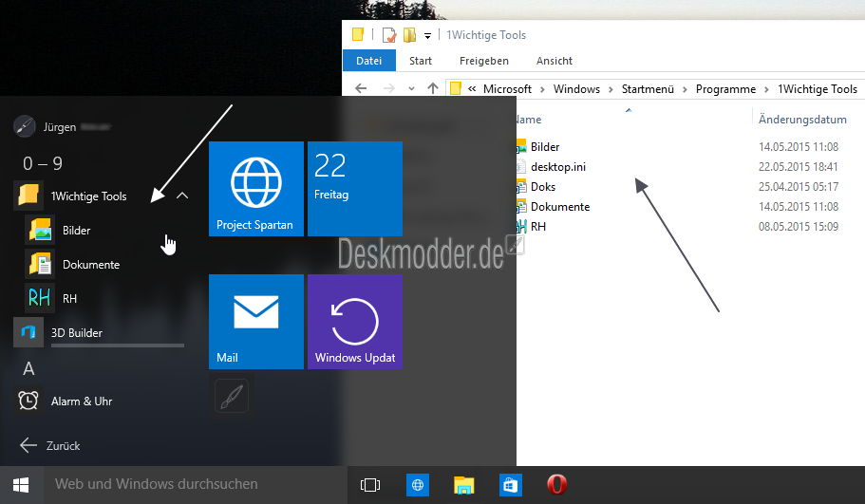This screenshot has width=865, height=504.
Task: Click the date 22.05.2015 18:41
Action: coord(798,166)
